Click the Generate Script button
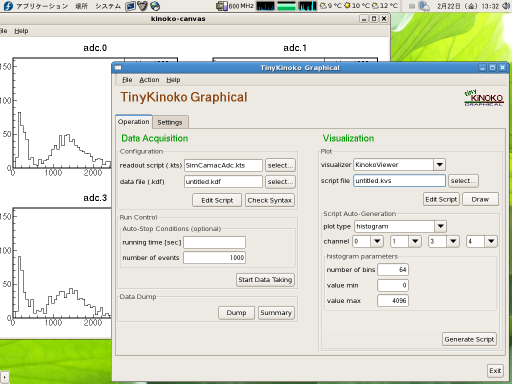The height and width of the screenshot is (384, 512). (469, 339)
